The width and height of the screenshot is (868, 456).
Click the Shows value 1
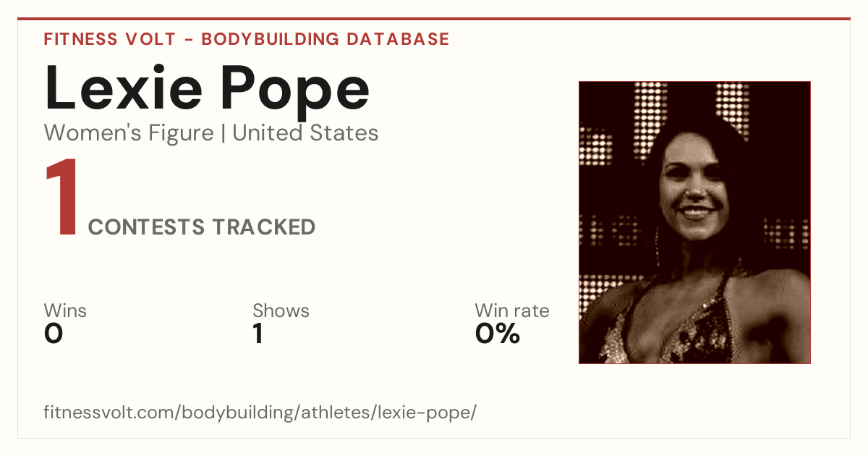coord(258,334)
